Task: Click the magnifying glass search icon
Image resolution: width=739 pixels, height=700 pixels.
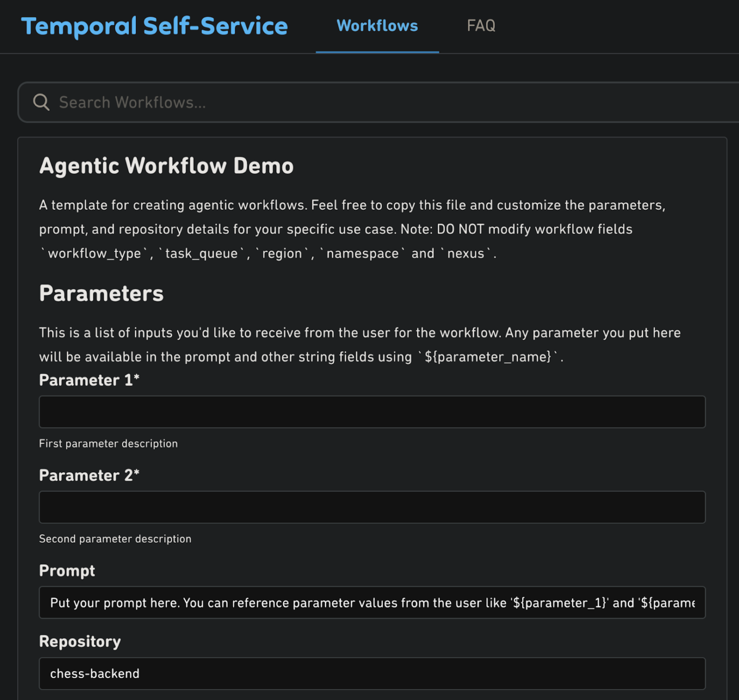Action: tap(42, 102)
